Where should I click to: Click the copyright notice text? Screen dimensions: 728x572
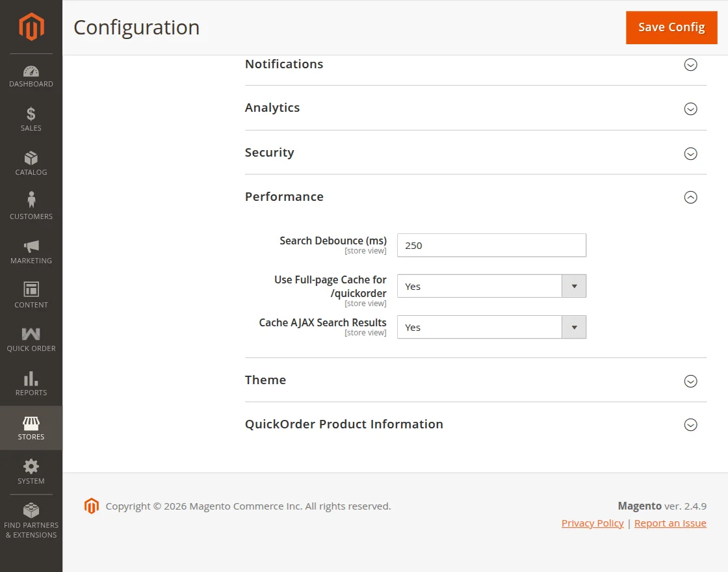tap(248, 506)
